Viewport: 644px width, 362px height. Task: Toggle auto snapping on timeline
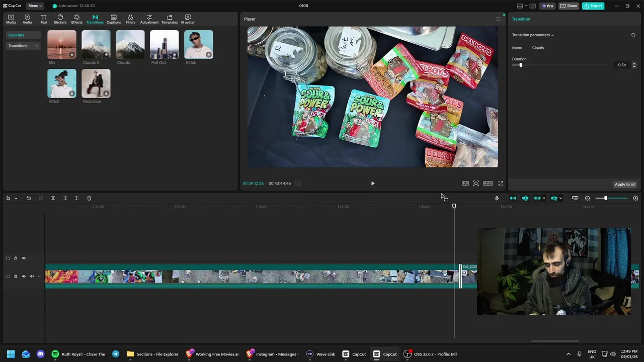[525, 198]
